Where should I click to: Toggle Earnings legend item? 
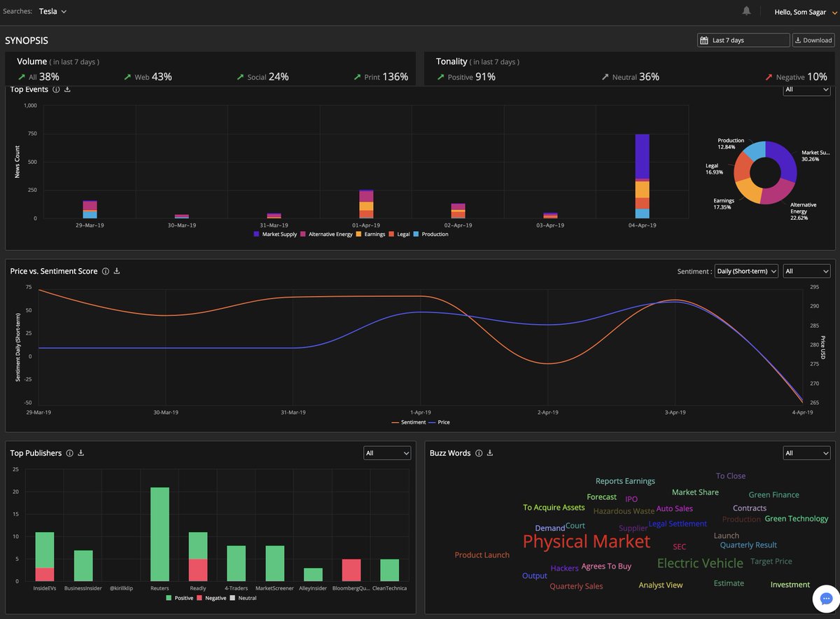tap(370, 234)
